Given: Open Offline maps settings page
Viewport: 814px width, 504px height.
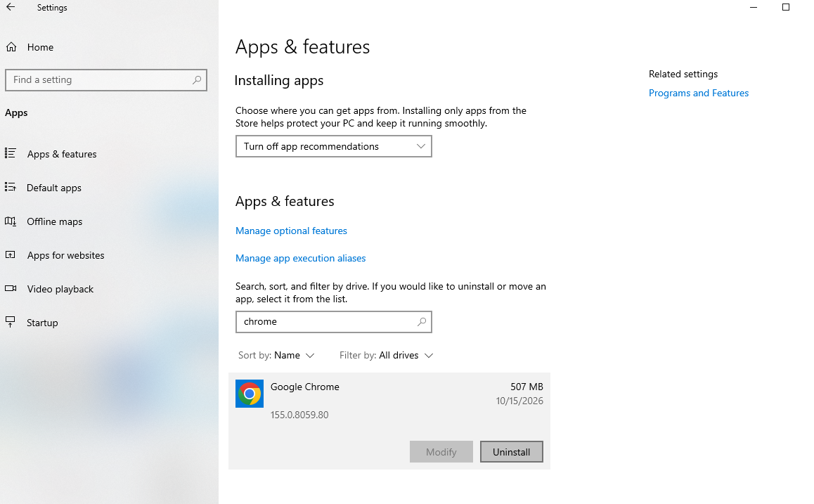Looking at the screenshot, I should [x=55, y=221].
